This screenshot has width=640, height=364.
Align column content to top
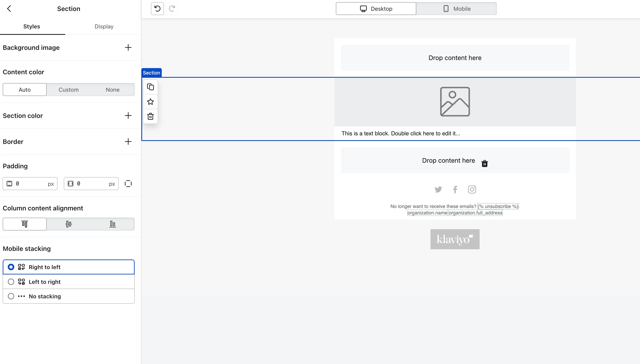tap(25, 224)
